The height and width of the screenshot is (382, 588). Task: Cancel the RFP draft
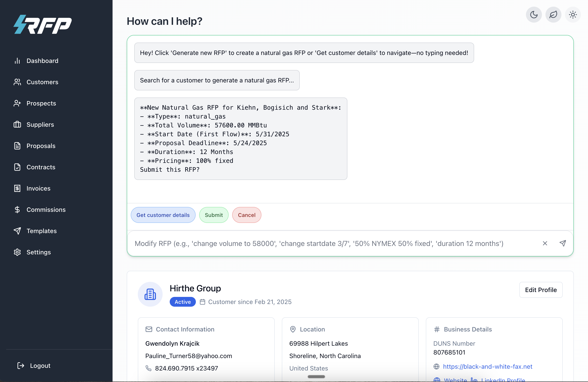pos(247,215)
